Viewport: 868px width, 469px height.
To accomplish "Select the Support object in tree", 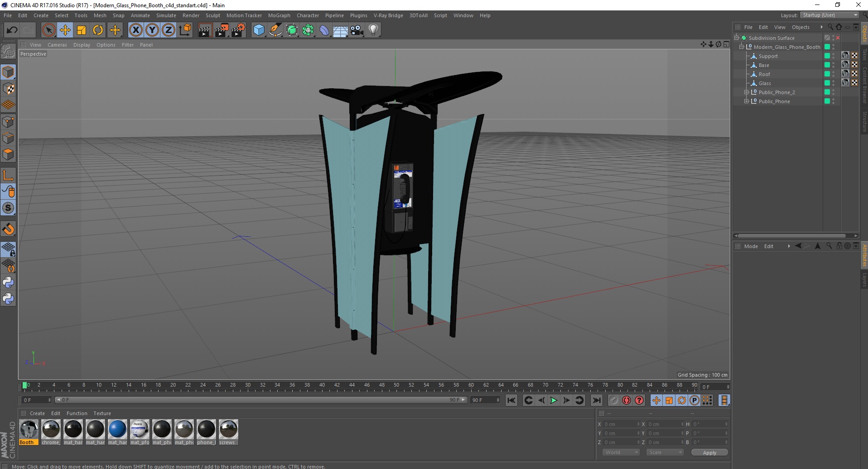I will [768, 56].
